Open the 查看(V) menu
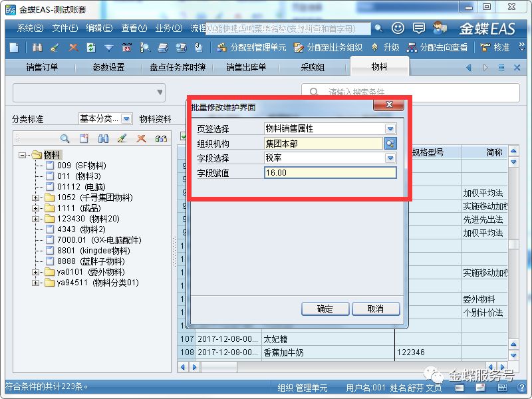Screen dimensions: 532x399 coord(134,28)
